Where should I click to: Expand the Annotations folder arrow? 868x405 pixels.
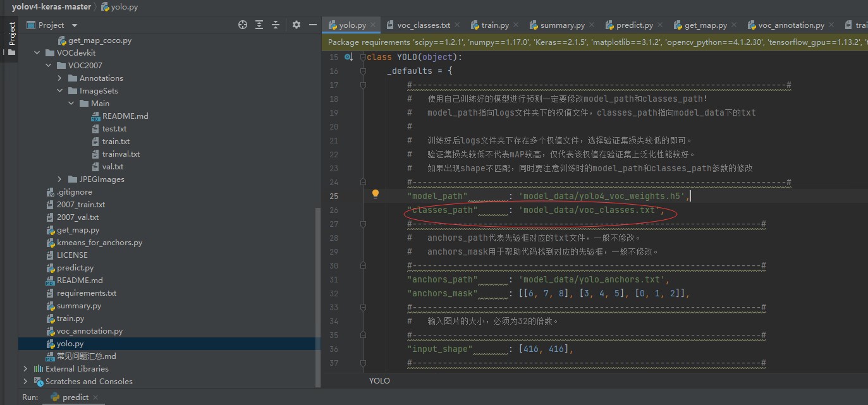59,78
